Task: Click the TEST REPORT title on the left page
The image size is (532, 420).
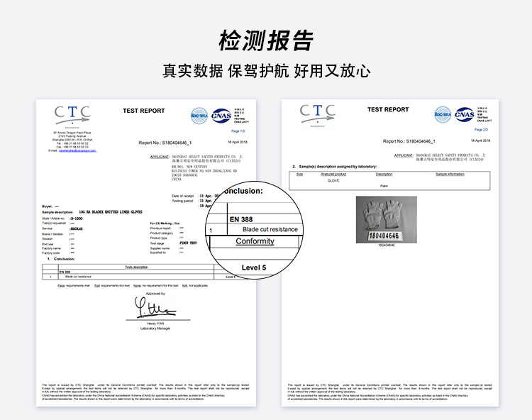Action: click(143, 111)
